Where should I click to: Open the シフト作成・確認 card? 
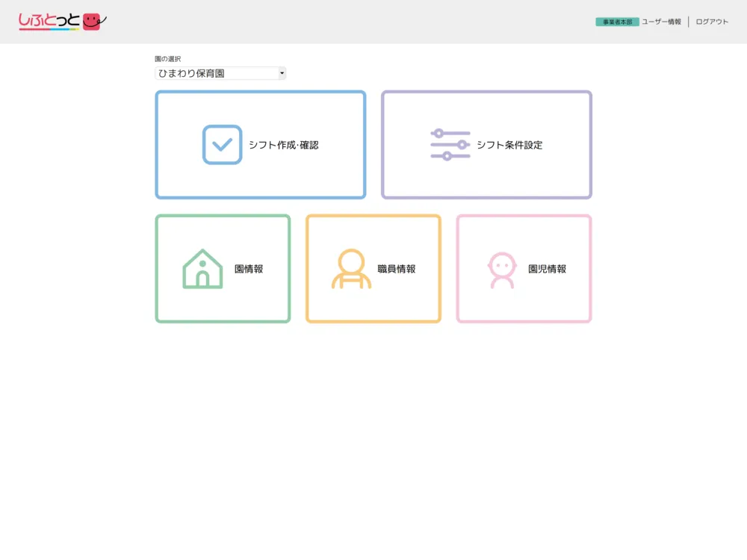[261, 145]
